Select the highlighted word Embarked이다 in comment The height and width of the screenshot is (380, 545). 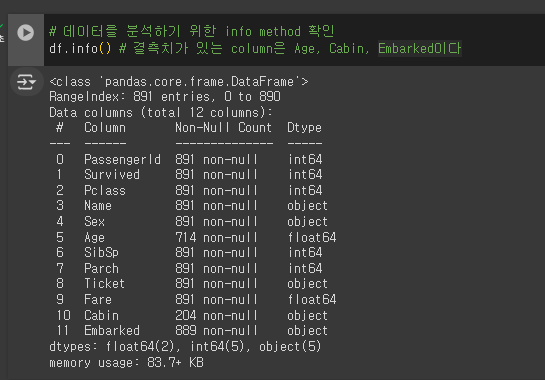pyautogui.click(x=420, y=48)
